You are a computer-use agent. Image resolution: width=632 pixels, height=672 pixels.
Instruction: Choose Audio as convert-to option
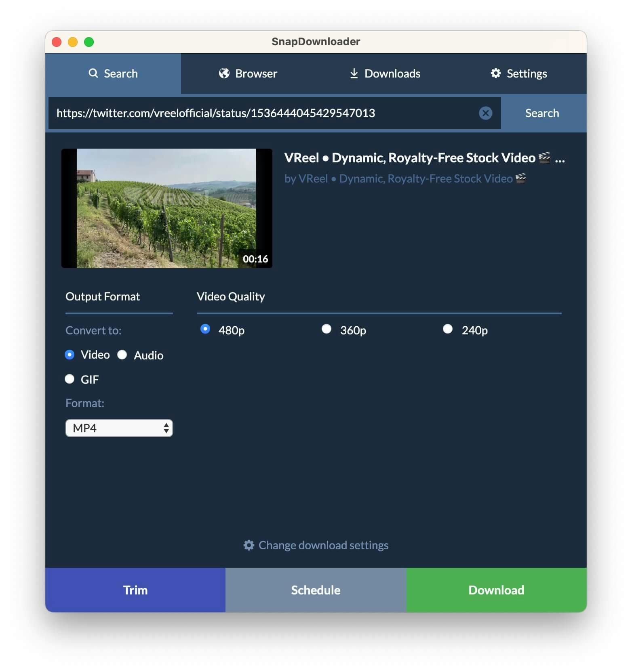(122, 355)
